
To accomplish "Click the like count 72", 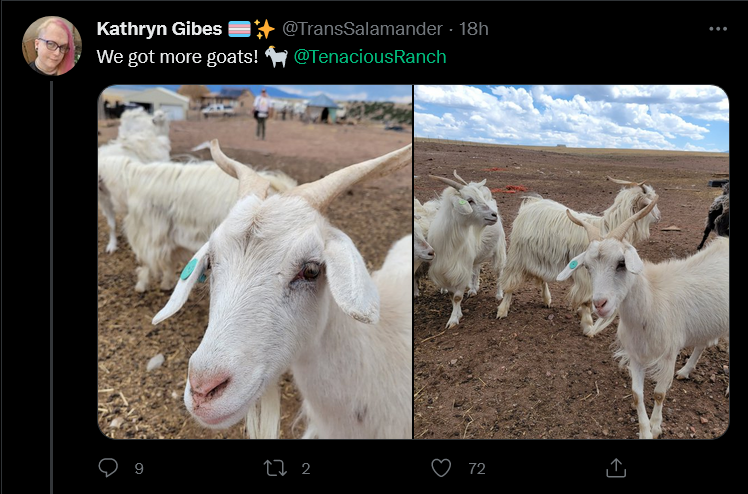I will click(x=477, y=468).
